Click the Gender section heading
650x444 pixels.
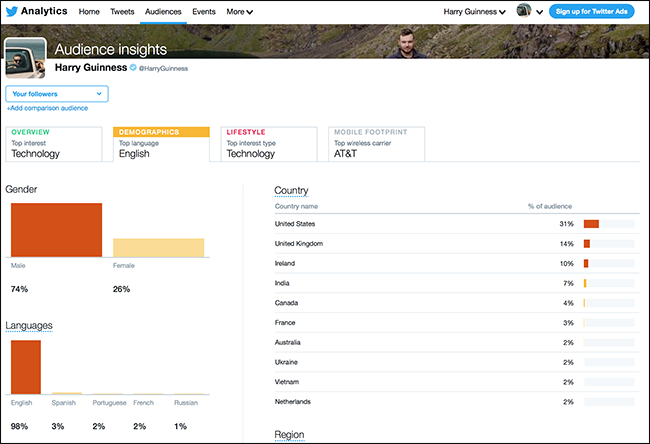pyautogui.click(x=21, y=189)
